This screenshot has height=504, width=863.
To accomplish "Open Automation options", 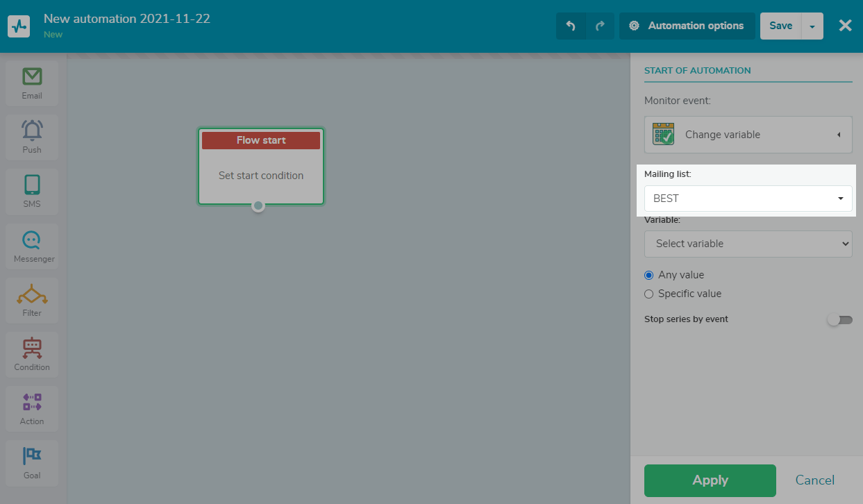I will [x=687, y=26].
